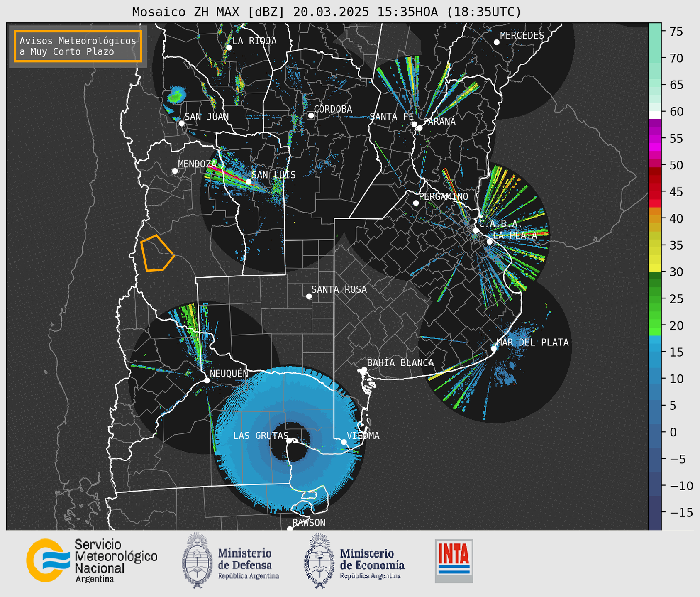The height and width of the screenshot is (597, 700).
Task: Select the PERGAMINO city marker
Action: tap(416, 203)
